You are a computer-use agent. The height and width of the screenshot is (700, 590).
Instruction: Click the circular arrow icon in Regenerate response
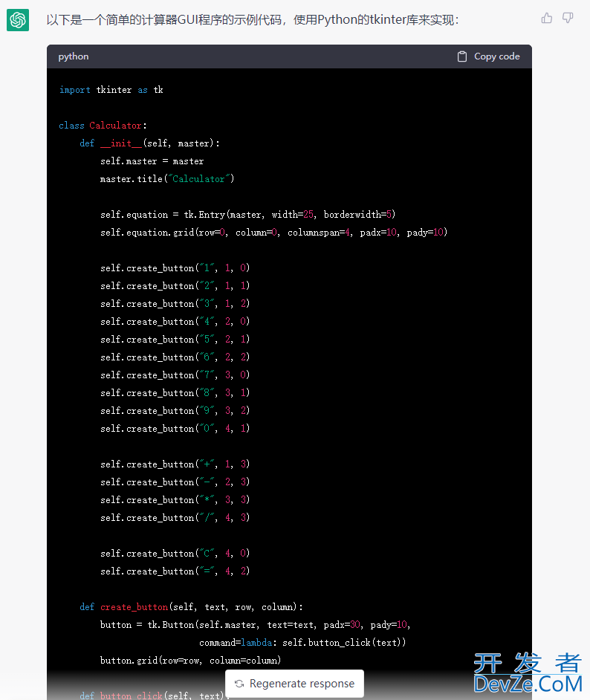(239, 684)
